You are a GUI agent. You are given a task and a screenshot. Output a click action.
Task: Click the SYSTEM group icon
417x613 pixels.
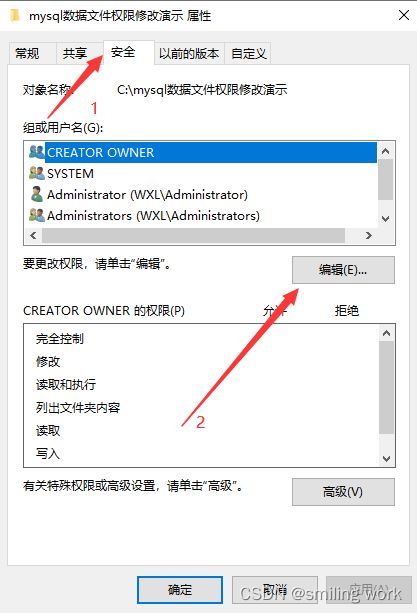[37, 173]
